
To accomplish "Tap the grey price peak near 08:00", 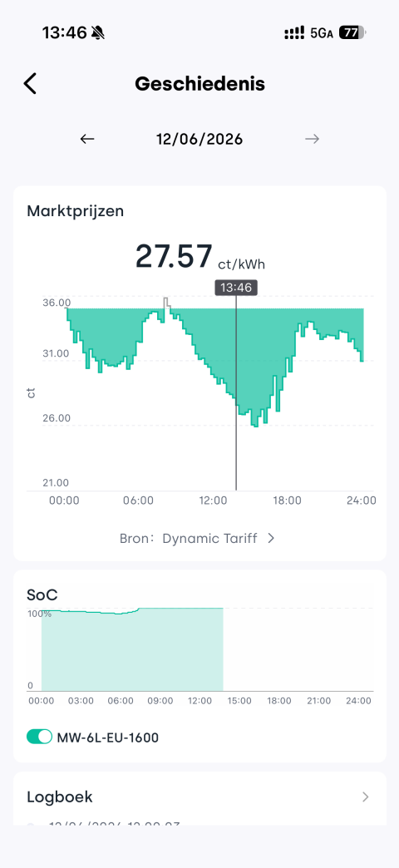I will click(x=166, y=303).
